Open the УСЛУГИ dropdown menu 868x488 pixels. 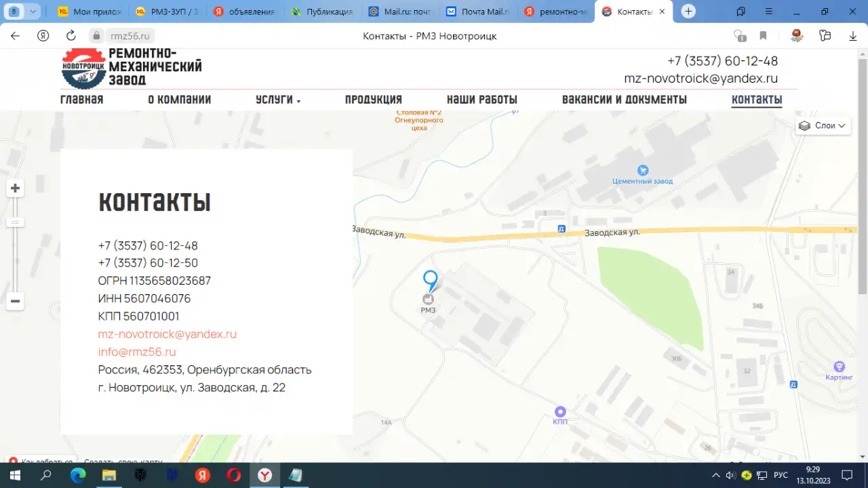pyautogui.click(x=277, y=99)
